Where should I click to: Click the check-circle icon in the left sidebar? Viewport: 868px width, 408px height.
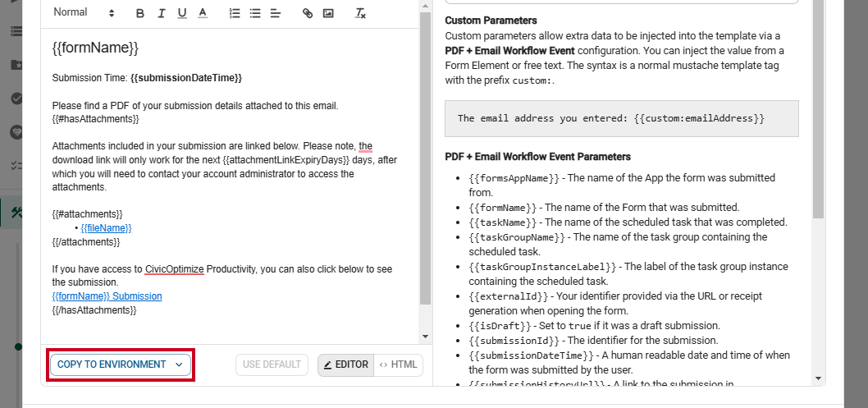click(16, 98)
